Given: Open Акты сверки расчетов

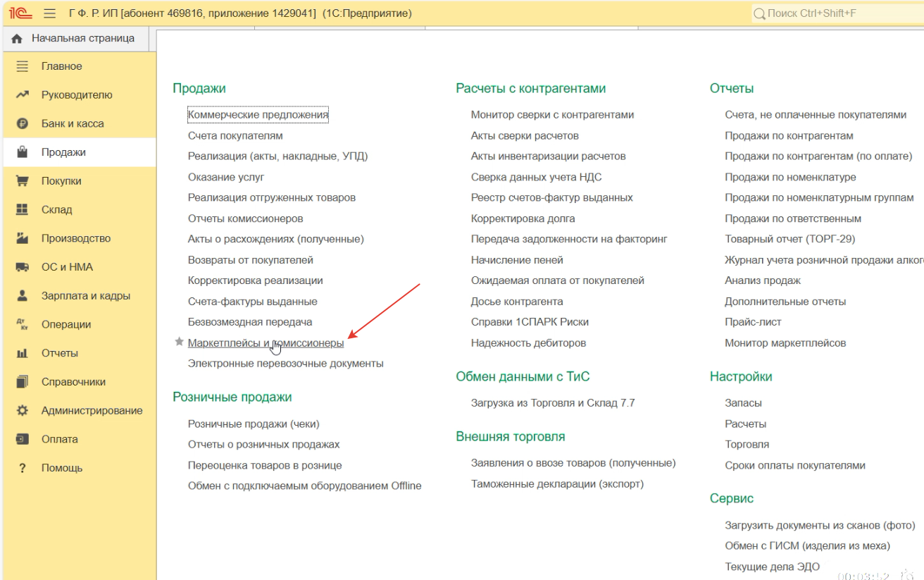Looking at the screenshot, I should (x=525, y=135).
